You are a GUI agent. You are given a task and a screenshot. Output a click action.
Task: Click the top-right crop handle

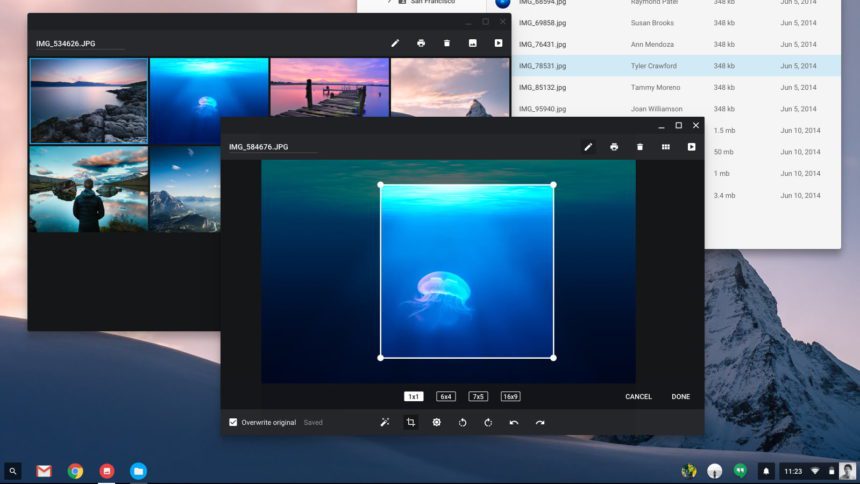tap(553, 185)
